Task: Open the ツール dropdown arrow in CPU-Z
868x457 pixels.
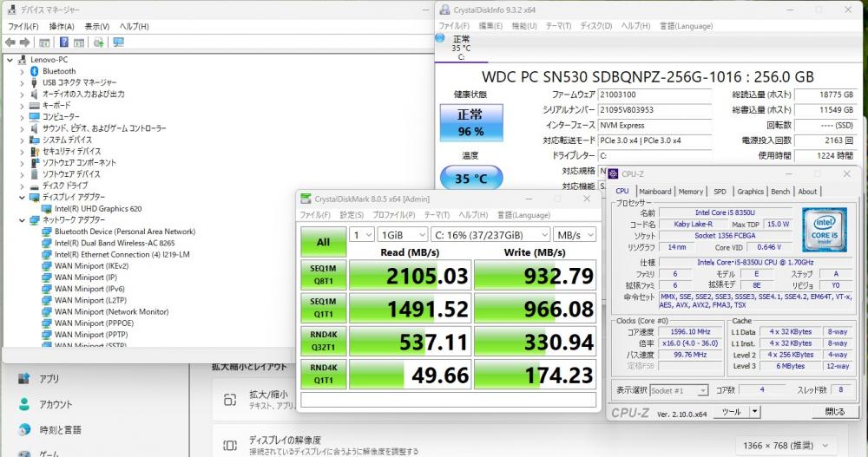Action: tap(754, 412)
